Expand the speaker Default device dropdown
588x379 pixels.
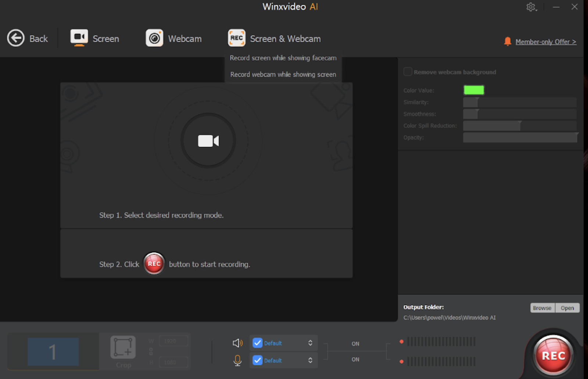tap(310, 343)
